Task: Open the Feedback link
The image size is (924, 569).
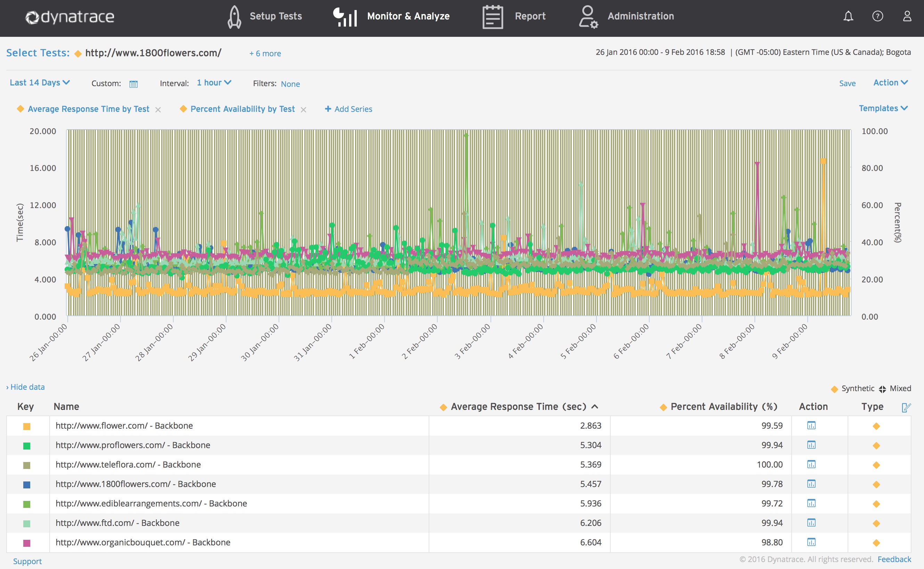Action: (894, 560)
